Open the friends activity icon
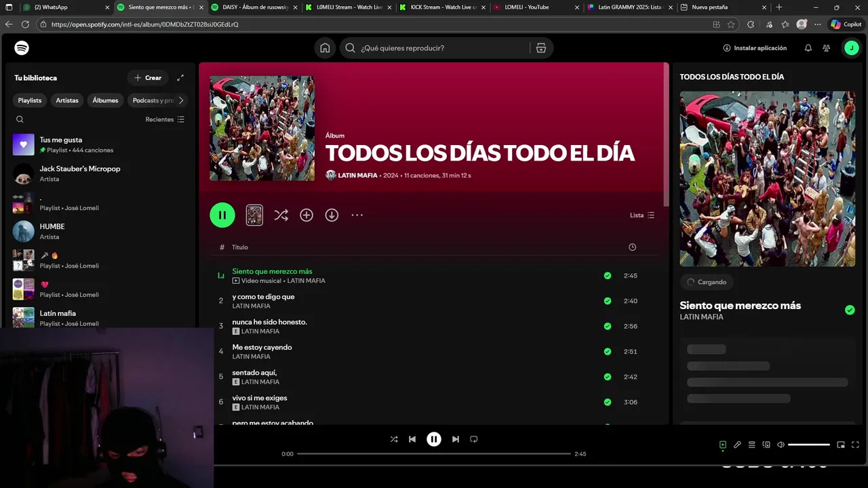 [x=826, y=48]
